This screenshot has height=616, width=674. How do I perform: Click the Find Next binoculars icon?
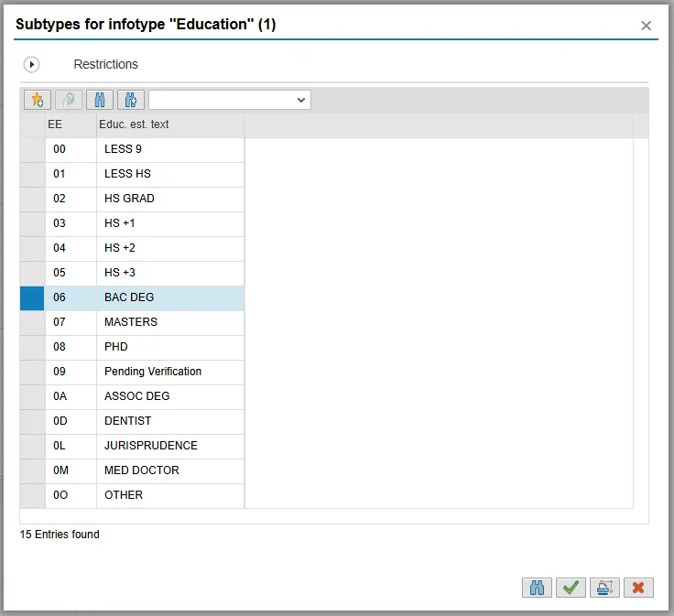click(131, 100)
